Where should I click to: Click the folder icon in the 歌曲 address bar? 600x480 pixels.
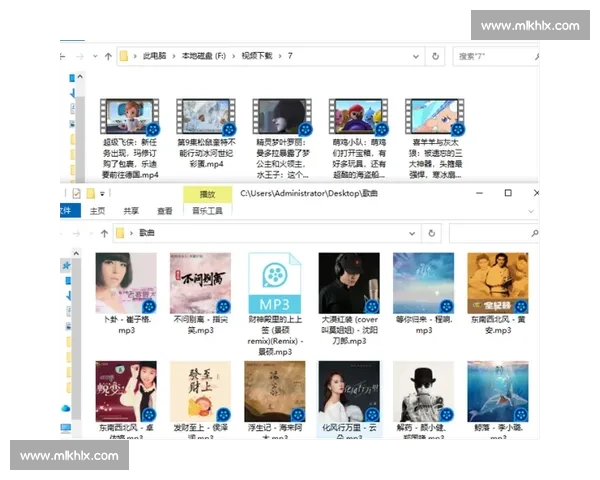(120, 233)
